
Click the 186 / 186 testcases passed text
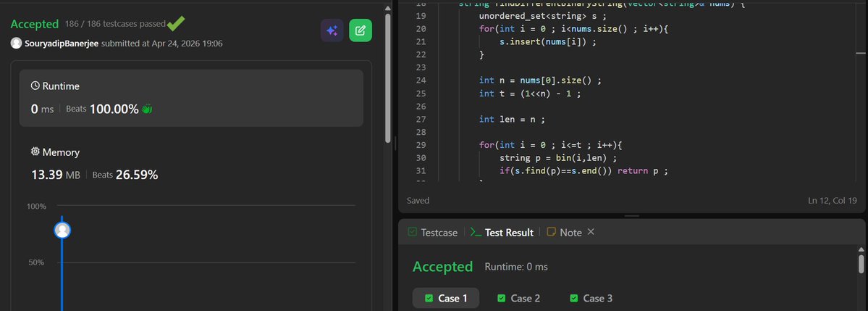coord(115,24)
